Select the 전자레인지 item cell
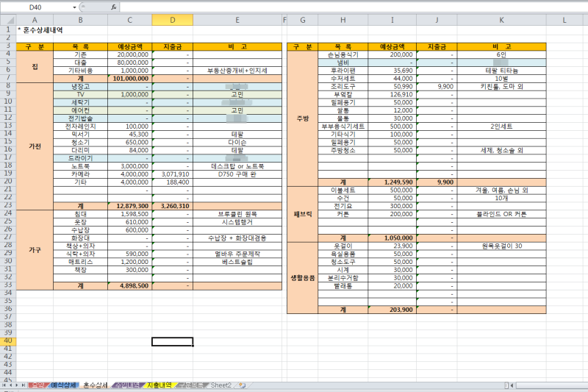This screenshot has height=392, width=588. [80, 126]
